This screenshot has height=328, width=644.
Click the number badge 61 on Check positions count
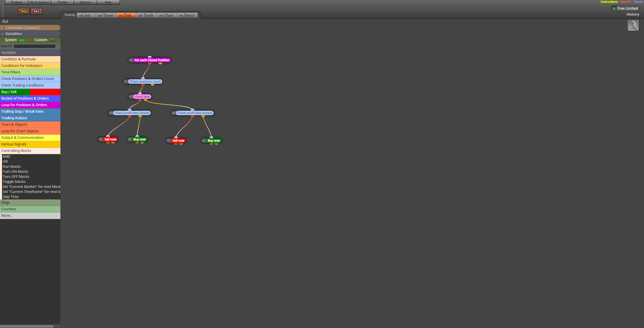coord(126,81)
